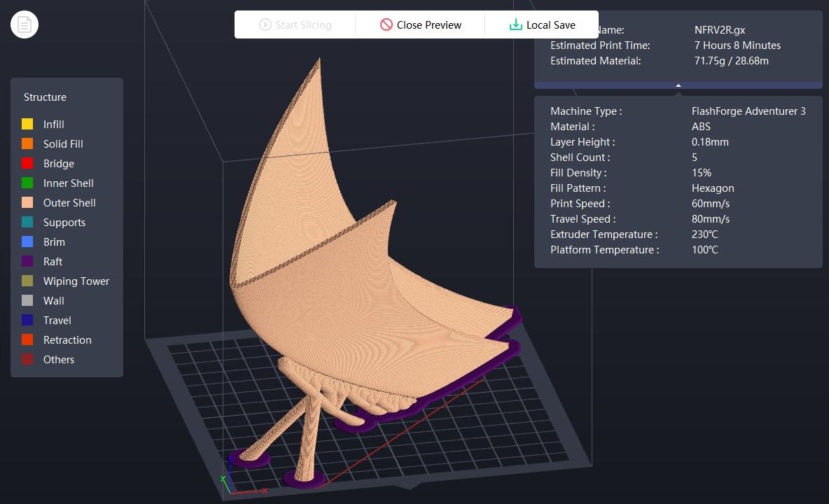Click the 'Retraction' legend label
The width and height of the screenshot is (829, 504).
pos(67,339)
